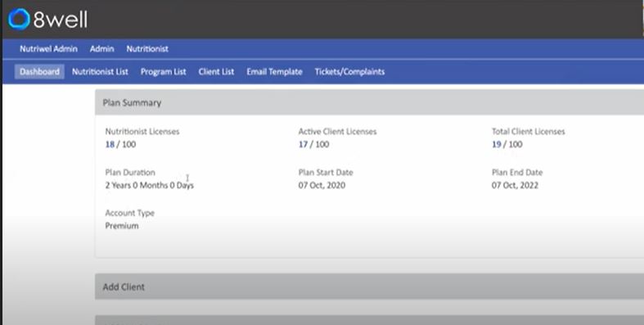The image size is (644, 325).
Task: Select the Account Type label
Action: click(x=130, y=213)
